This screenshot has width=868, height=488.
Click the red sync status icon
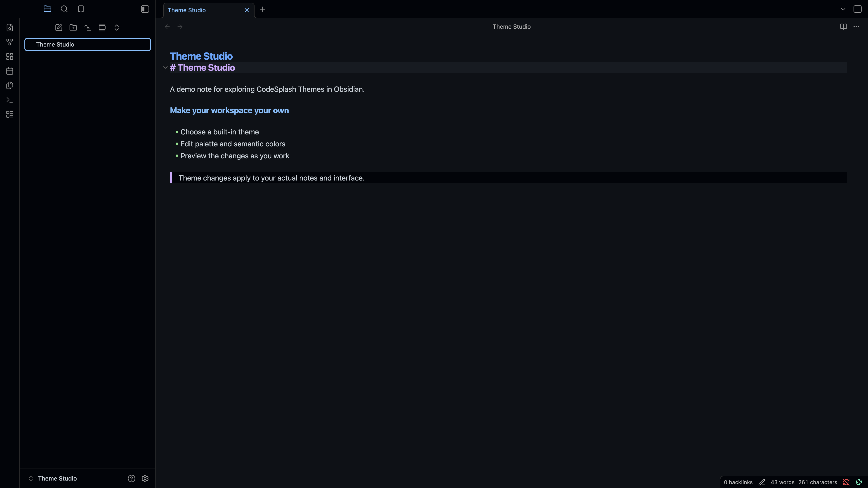click(x=846, y=482)
